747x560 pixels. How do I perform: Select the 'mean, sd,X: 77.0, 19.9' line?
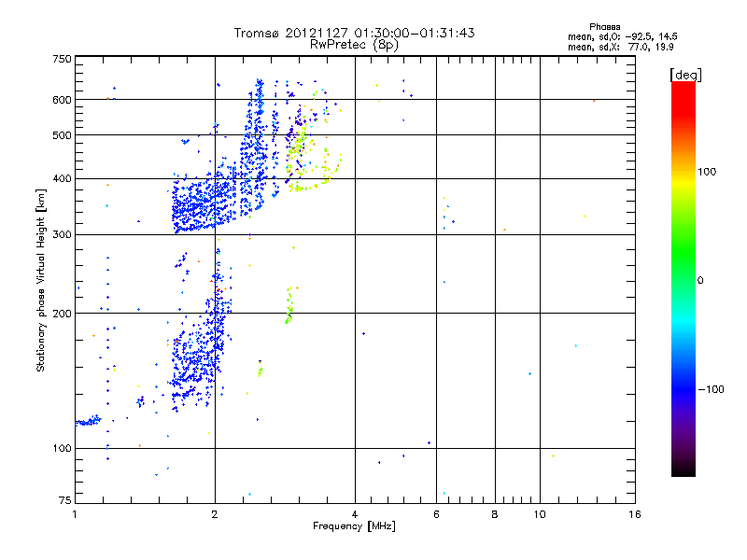[620, 48]
